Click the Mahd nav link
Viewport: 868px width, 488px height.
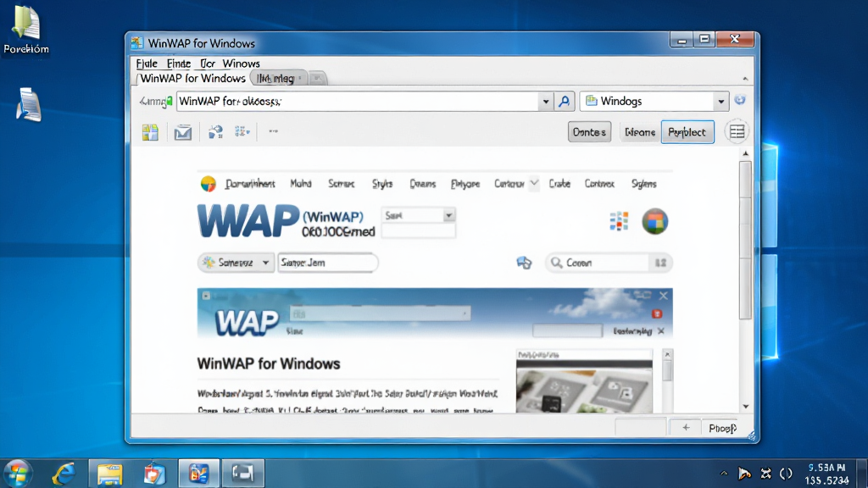[301, 184]
